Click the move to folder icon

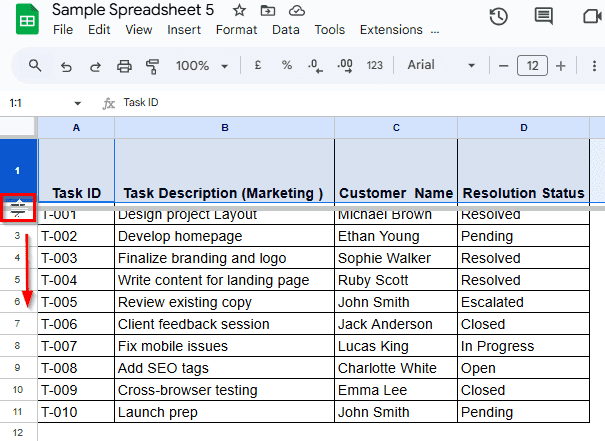pyautogui.click(x=267, y=11)
